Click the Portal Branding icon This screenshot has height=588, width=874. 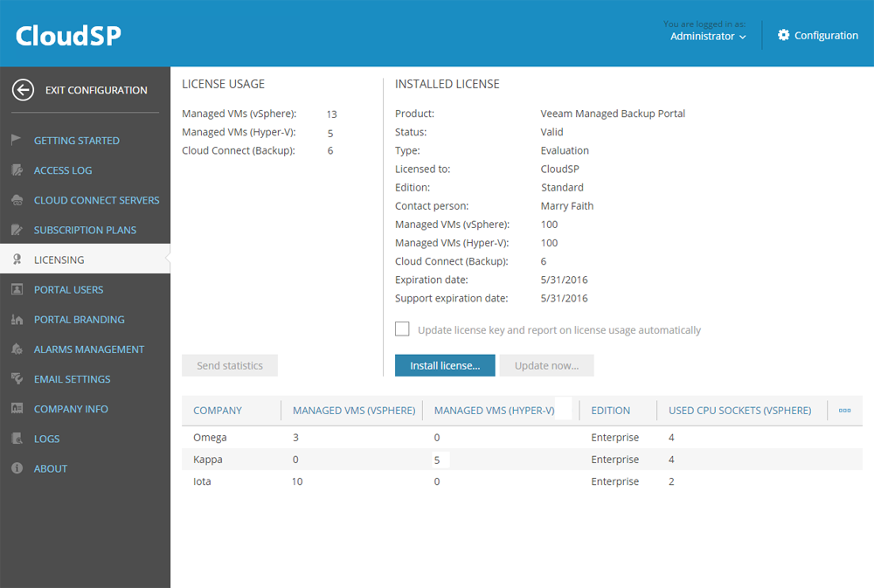(17, 320)
